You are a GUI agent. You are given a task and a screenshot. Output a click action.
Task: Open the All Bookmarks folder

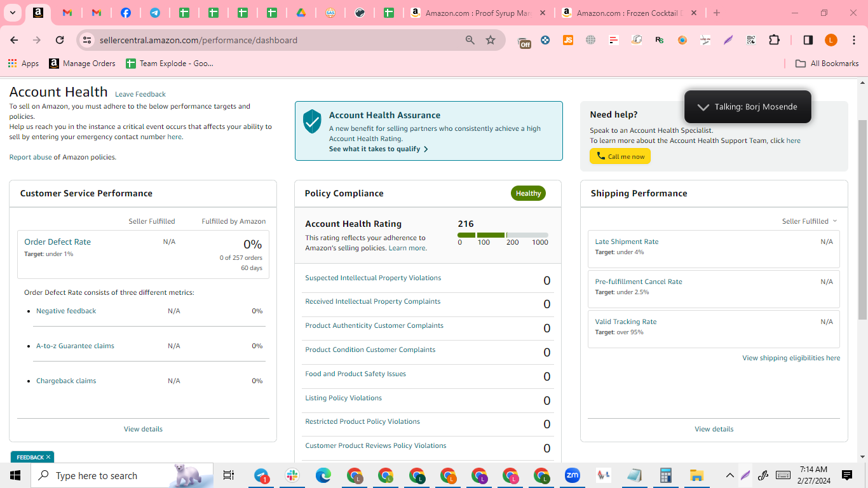click(x=827, y=64)
